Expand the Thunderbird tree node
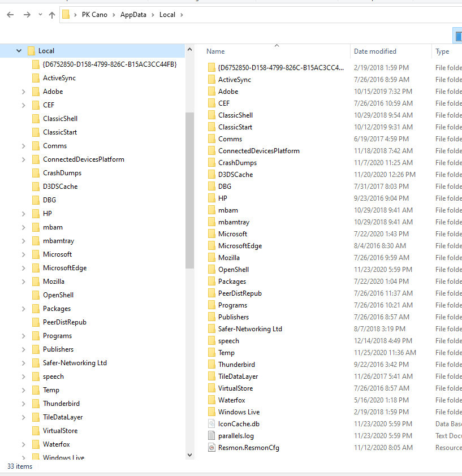Viewport: 462px width, 476px height. pos(23,404)
